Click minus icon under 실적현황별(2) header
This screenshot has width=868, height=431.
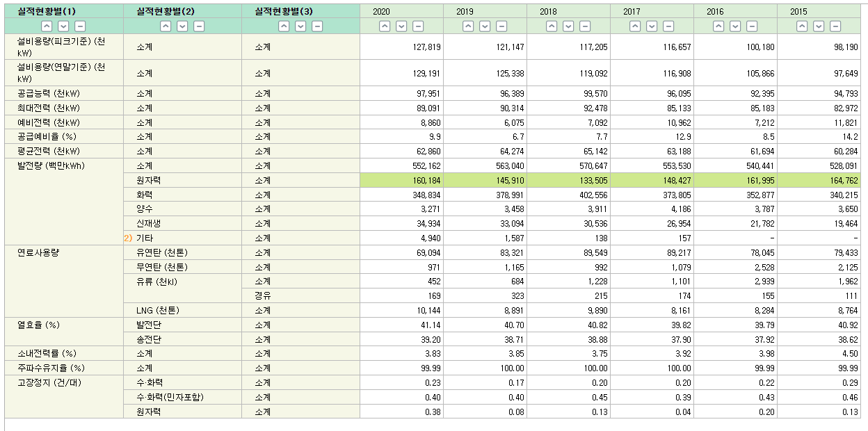pyautogui.click(x=199, y=26)
